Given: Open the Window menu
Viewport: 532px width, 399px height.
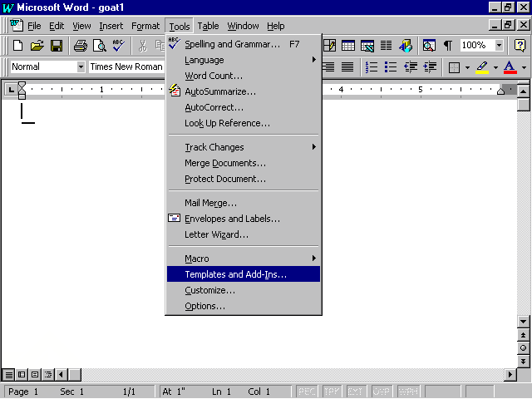Looking at the screenshot, I should pyautogui.click(x=243, y=26).
